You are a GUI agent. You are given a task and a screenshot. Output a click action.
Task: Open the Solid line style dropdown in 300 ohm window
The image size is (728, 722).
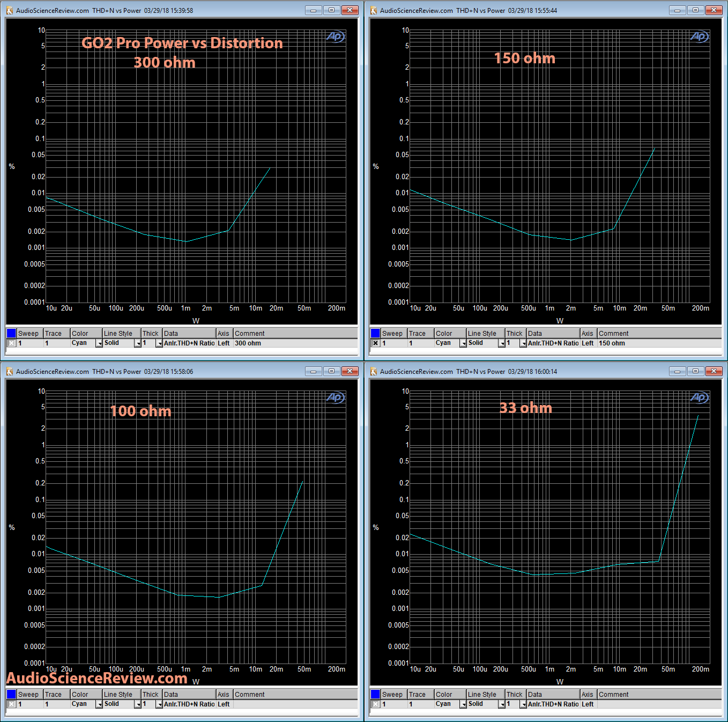[138, 343]
